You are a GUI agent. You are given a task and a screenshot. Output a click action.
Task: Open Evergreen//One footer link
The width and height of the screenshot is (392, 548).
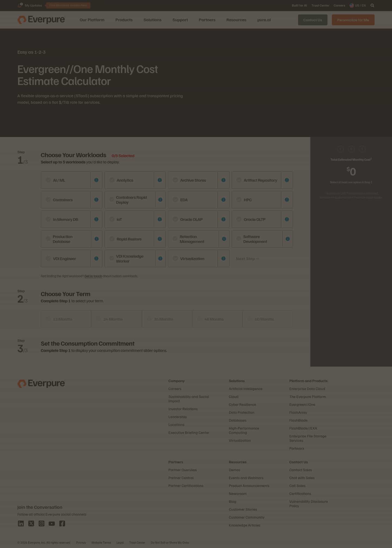(x=302, y=404)
